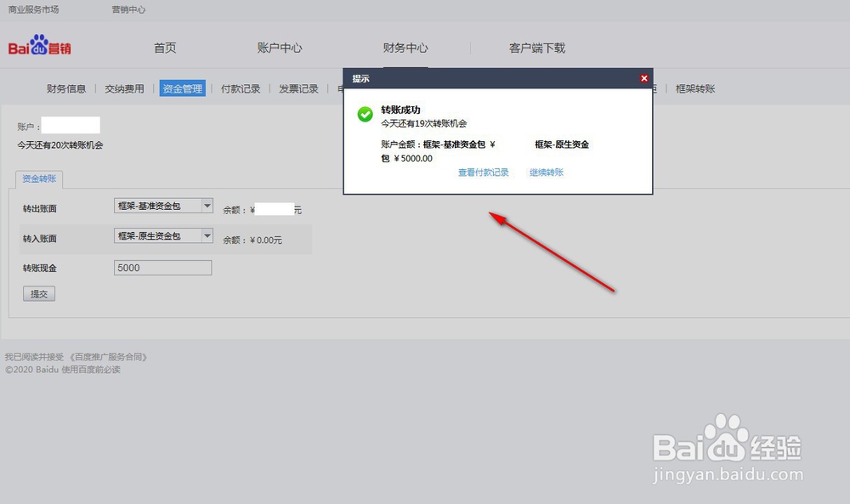Switch to 财务信息 sub-tab
Screen dimensions: 850x504
(66, 89)
